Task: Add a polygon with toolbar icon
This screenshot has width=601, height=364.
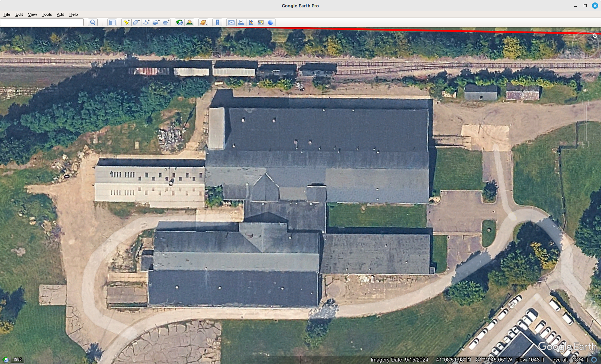Action: (136, 22)
